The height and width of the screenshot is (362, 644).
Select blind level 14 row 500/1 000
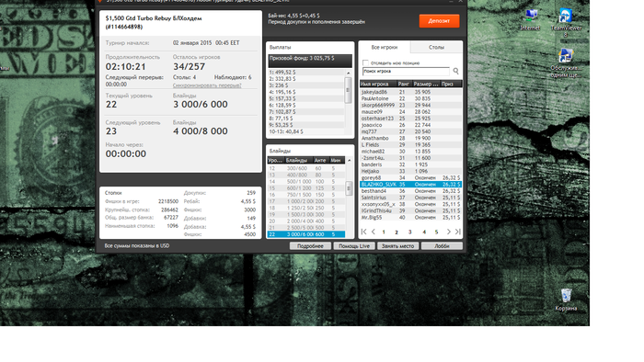click(306, 182)
